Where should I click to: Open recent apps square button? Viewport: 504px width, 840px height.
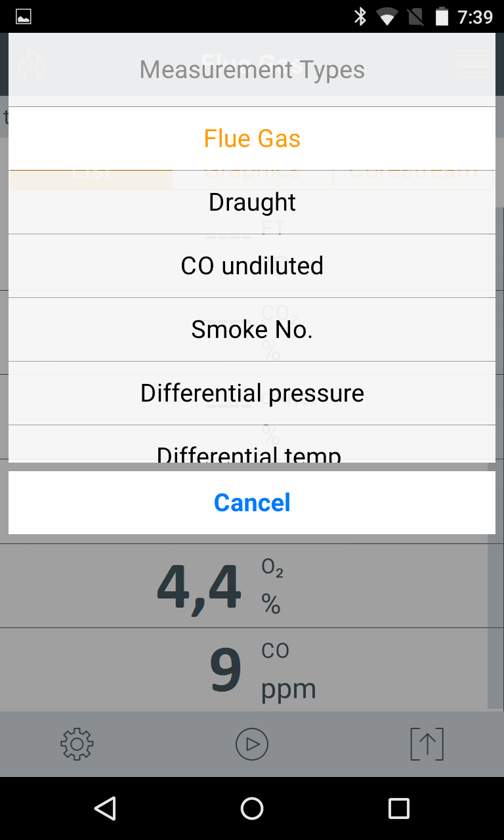pyautogui.click(x=398, y=808)
